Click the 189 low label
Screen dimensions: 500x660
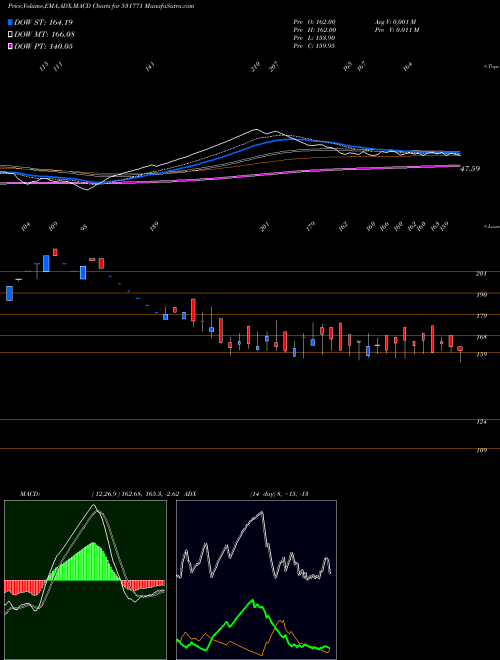point(154,227)
